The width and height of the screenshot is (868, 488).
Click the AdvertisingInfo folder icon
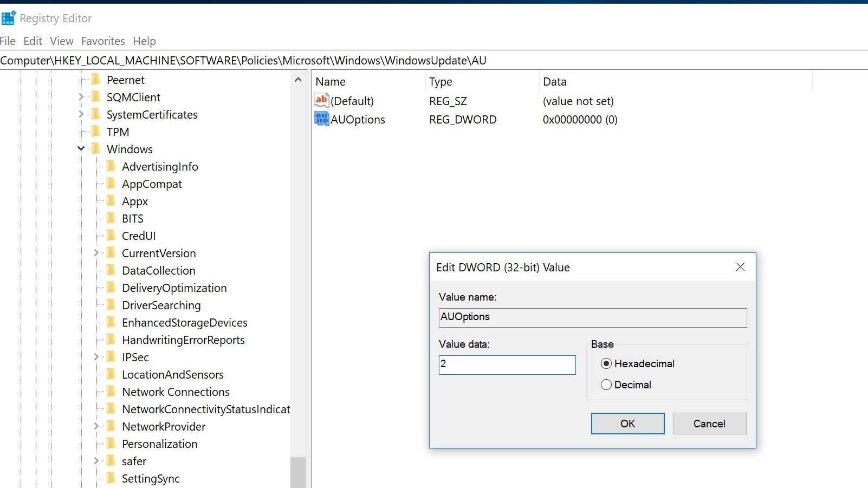pyautogui.click(x=111, y=166)
